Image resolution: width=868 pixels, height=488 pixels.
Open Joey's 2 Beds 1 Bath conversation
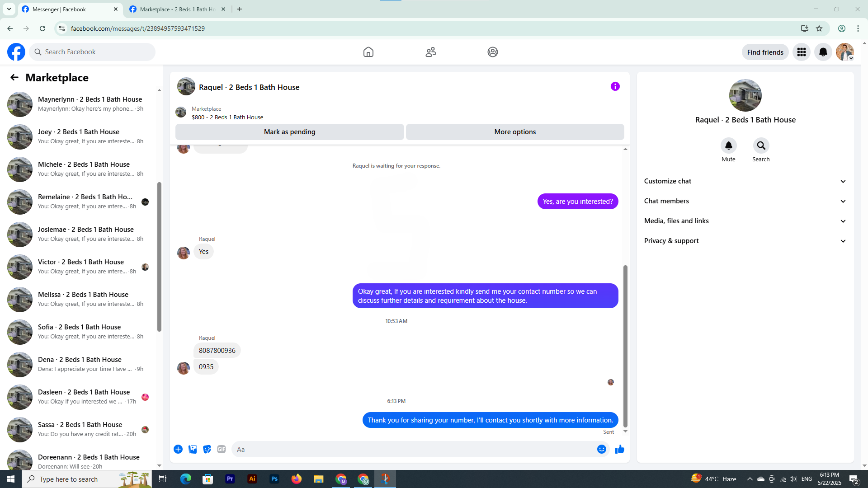pyautogui.click(x=80, y=136)
